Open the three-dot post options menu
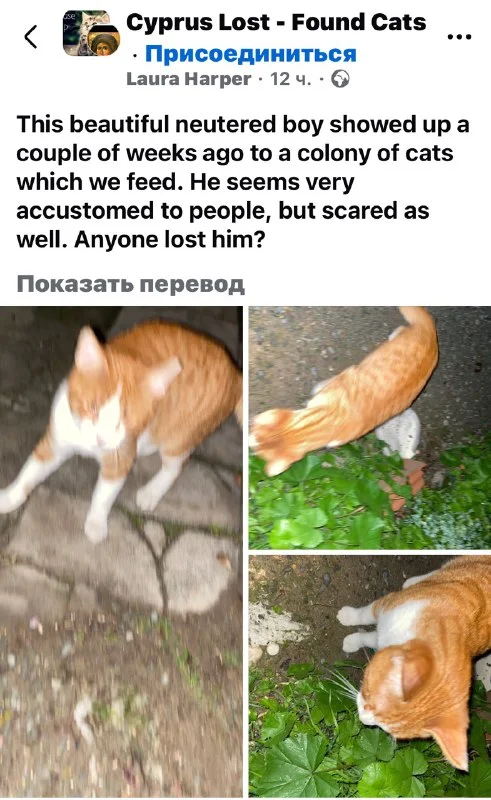The width and height of the screenshot is (491, 800). click(x=459, y=37)
